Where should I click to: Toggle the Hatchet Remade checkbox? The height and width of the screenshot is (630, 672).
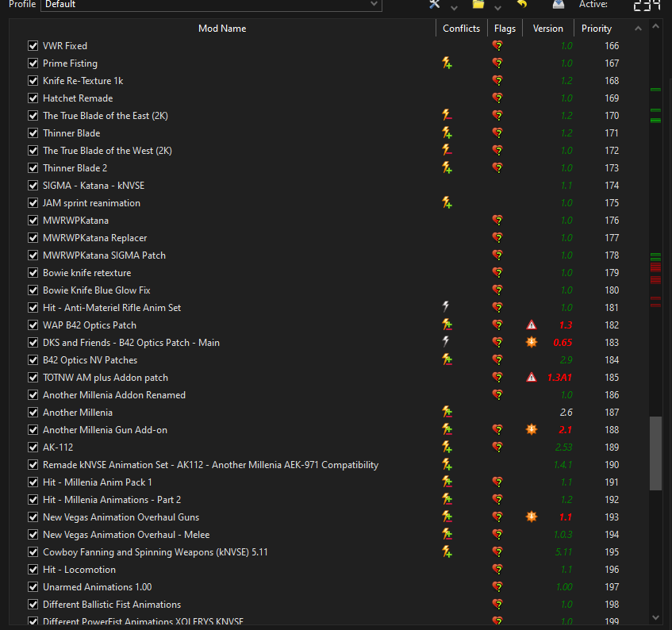33,98
